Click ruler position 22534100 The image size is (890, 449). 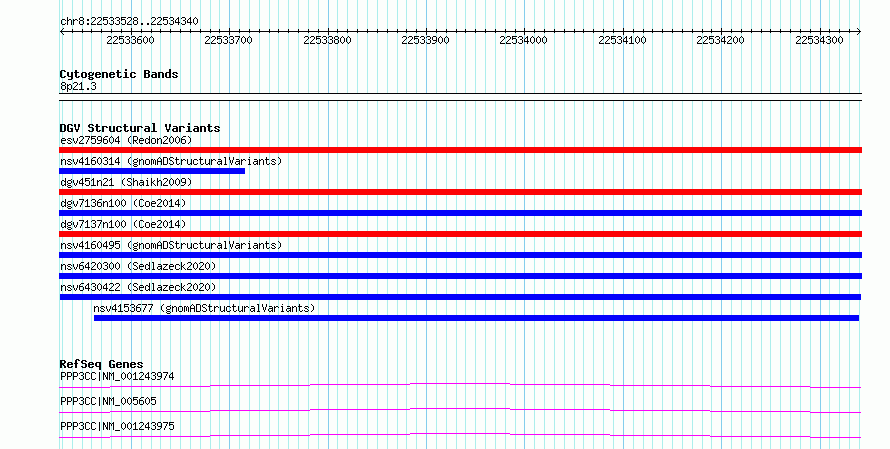pyautogui.click(x=623, y=40)
